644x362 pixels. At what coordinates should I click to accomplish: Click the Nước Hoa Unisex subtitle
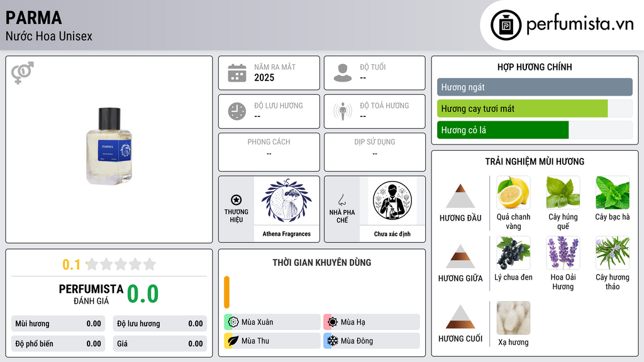point(49,36)
